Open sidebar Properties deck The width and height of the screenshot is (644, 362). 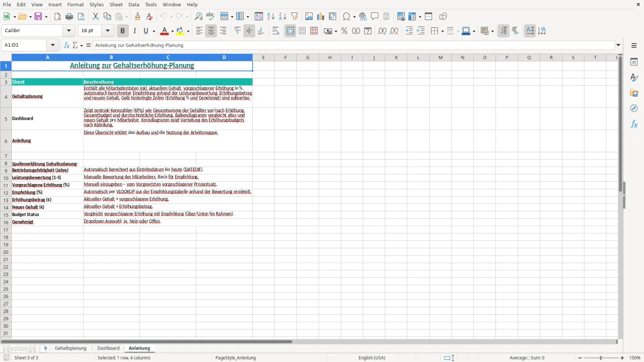[634, 62]
